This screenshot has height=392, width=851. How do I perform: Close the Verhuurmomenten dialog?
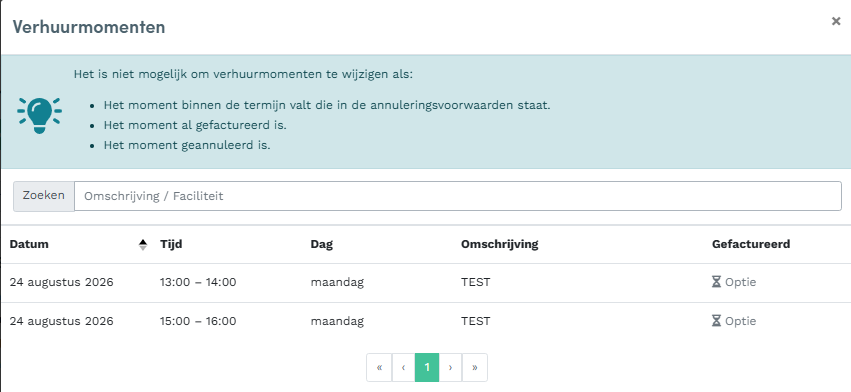[x=836, y=21]
